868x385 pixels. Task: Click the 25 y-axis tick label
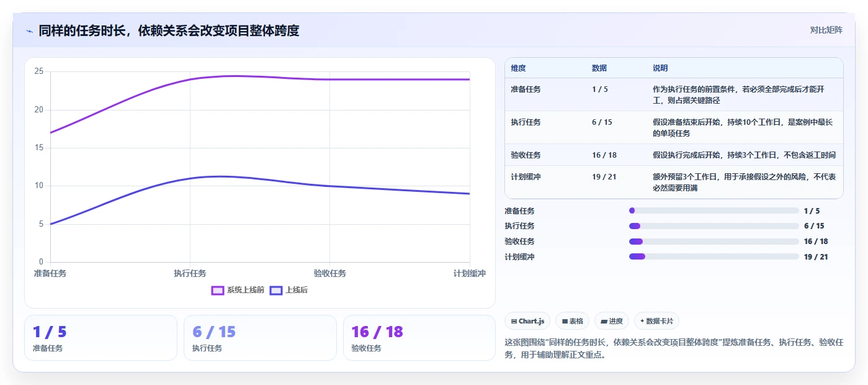coord(39,71)
